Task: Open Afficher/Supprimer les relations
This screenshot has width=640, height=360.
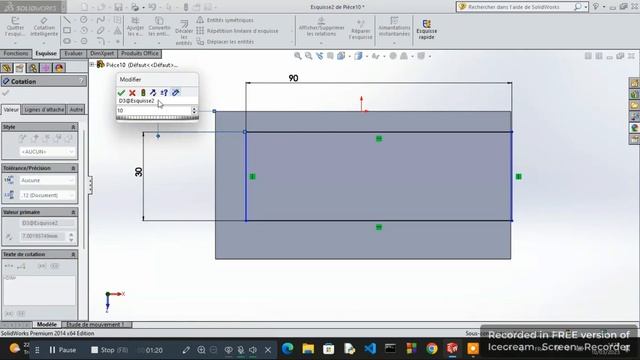Action: pyautogui.click(x=322, y=27)
